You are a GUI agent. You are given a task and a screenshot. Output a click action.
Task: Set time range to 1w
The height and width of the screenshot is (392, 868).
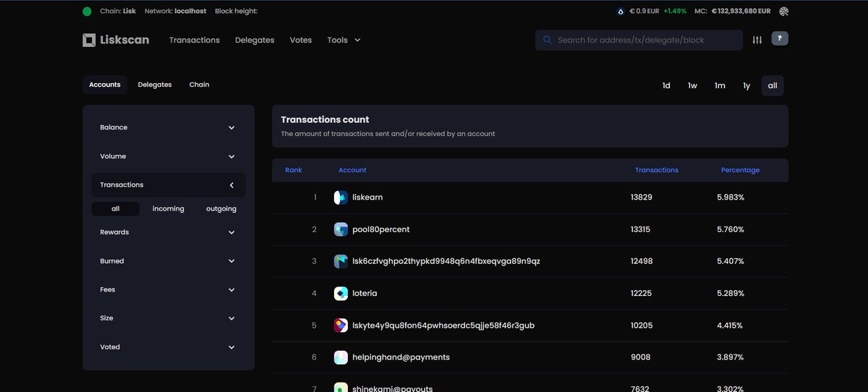pos(693,85)
